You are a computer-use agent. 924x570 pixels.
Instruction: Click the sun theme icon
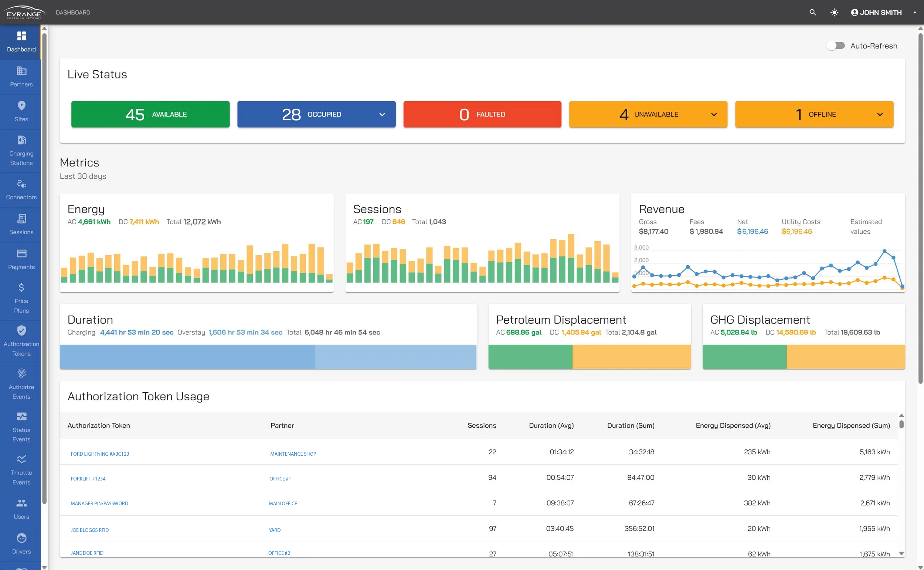pos(834,13)
